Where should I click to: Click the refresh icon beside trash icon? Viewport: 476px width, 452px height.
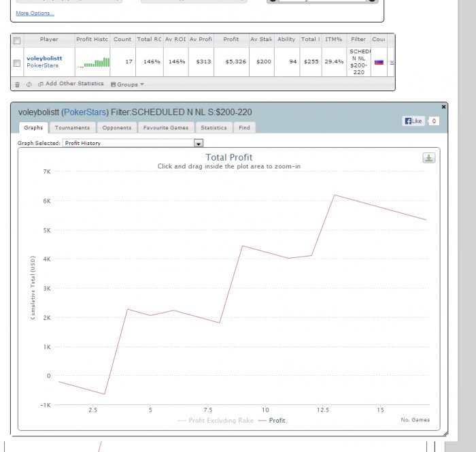coord(29,84)
